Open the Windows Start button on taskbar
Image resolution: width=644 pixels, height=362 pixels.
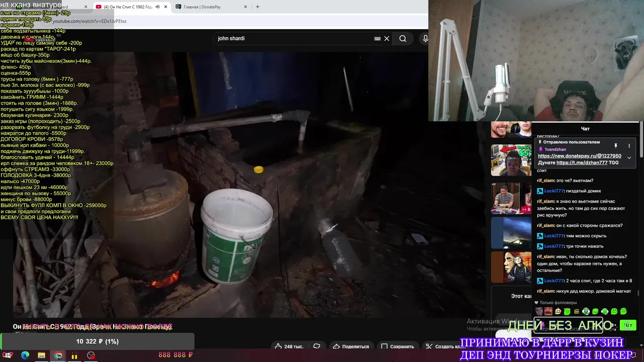pos(8,355)
